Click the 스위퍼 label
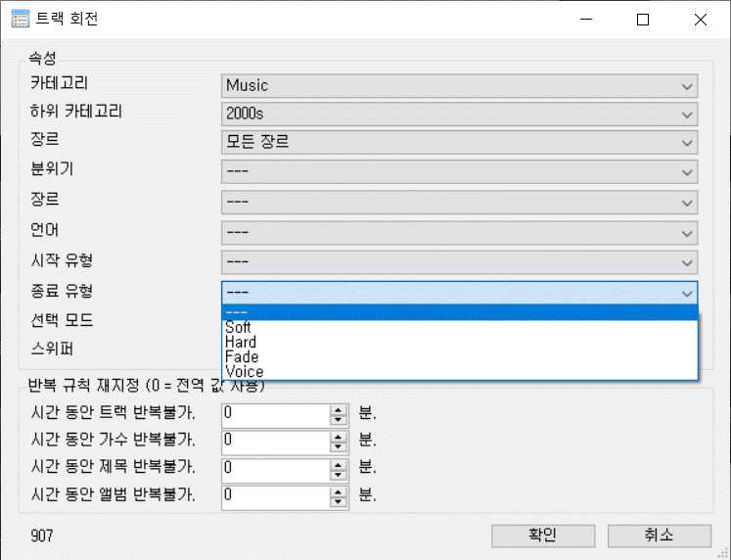This screenshot has height=560, width=731. (52, 349)
